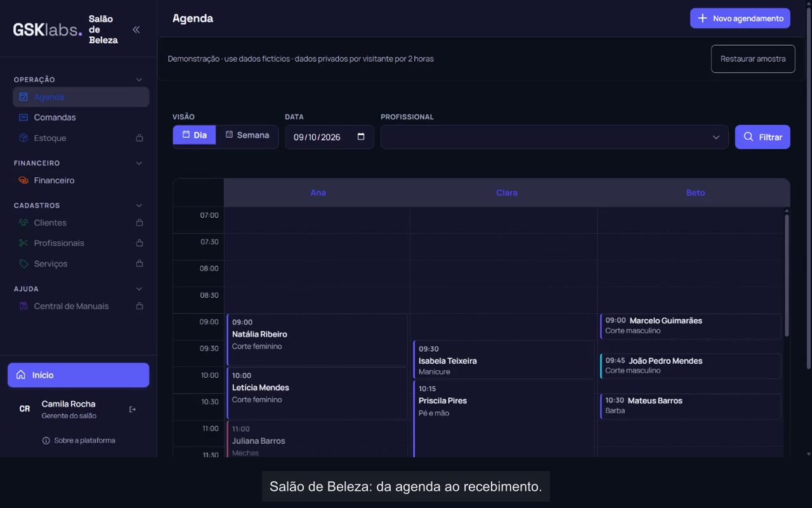Click the Filtrar button
Image resolution: width=812 pixels, height=508 pixels.
pos(763,137)
